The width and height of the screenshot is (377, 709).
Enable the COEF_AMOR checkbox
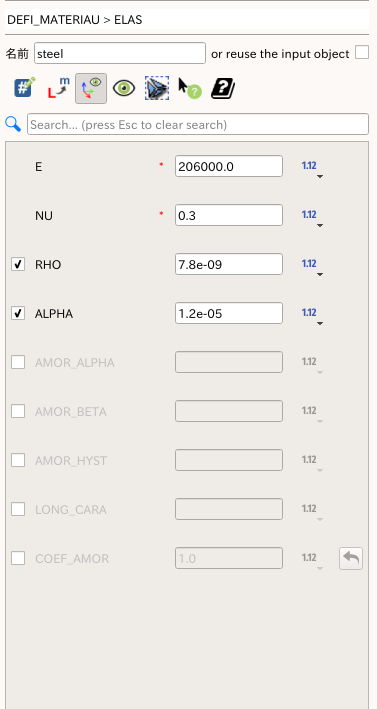pyautogui.click(x=18, y=558)
